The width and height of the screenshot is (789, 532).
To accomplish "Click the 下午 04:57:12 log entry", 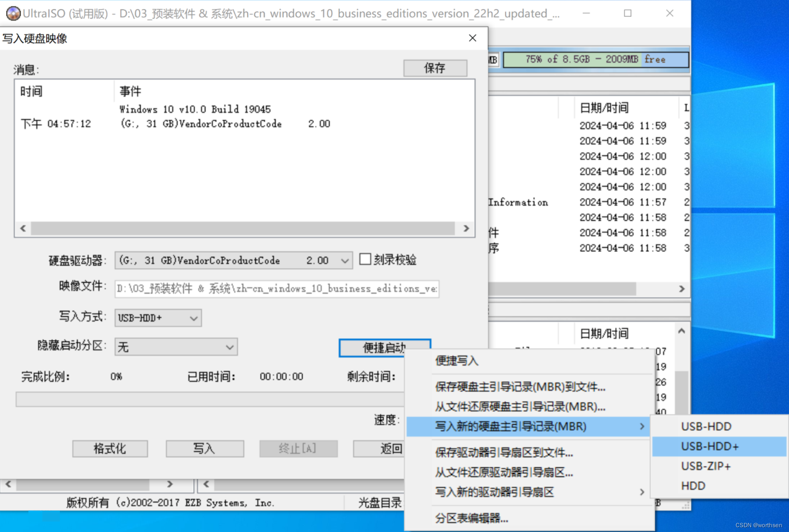I will pyautogui.click(x=56, y=124).
